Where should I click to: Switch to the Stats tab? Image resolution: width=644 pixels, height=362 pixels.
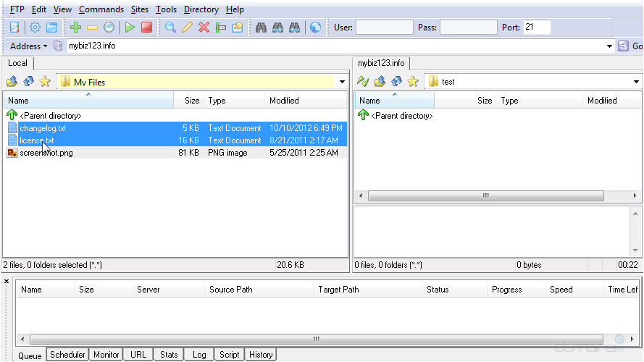point(169,354)
